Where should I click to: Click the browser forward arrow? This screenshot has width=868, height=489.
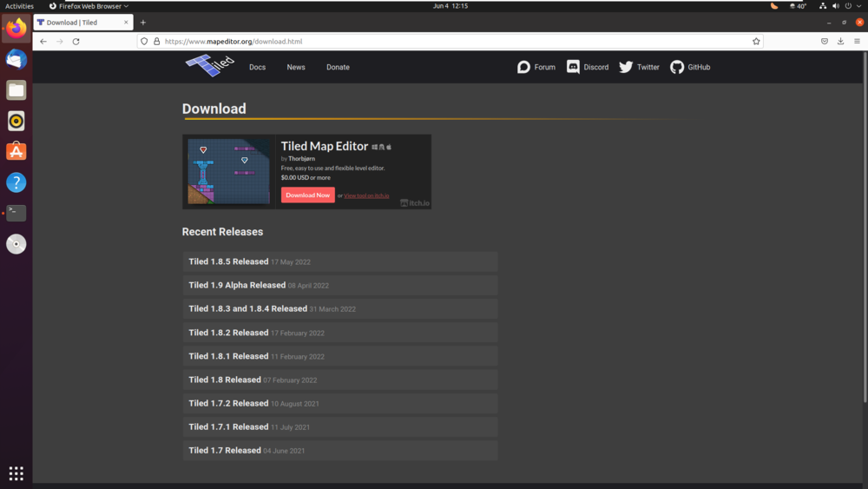59,42
